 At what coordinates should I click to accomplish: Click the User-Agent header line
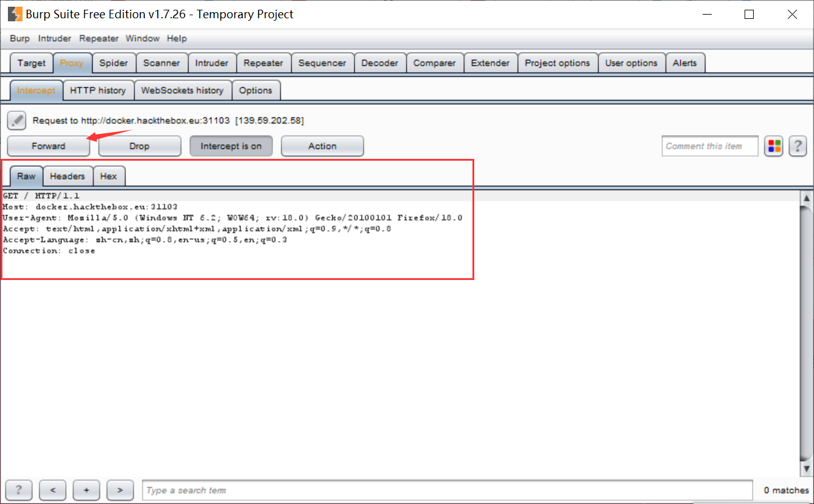(233, 218)
